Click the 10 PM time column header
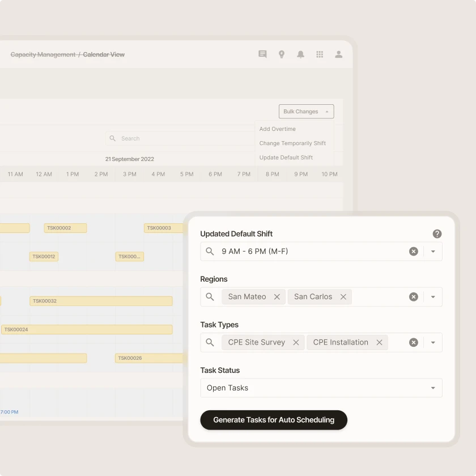The width and height of the screenshot is (476, 476). click(329, 175)
